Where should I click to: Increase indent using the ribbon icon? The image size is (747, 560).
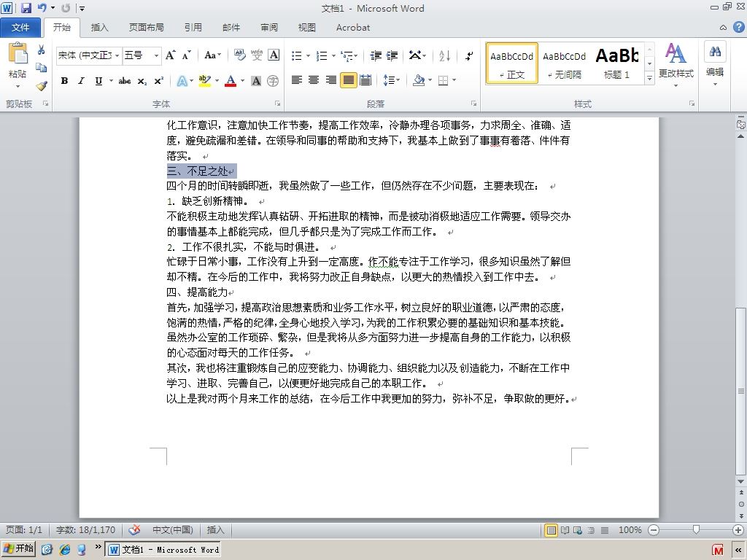pyautogui.click(x=392, y=55)
